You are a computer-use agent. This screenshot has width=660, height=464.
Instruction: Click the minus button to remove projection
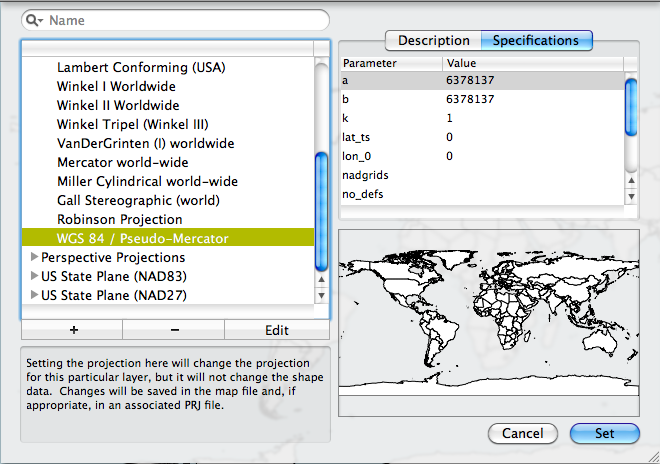(x=174, y=330)
